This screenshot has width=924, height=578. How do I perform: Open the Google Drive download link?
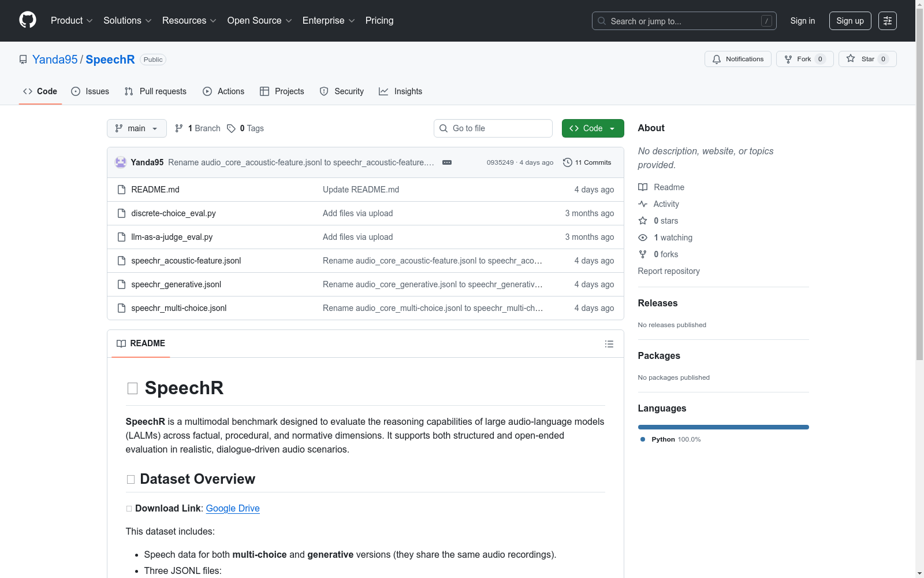[x=233, y=508]
